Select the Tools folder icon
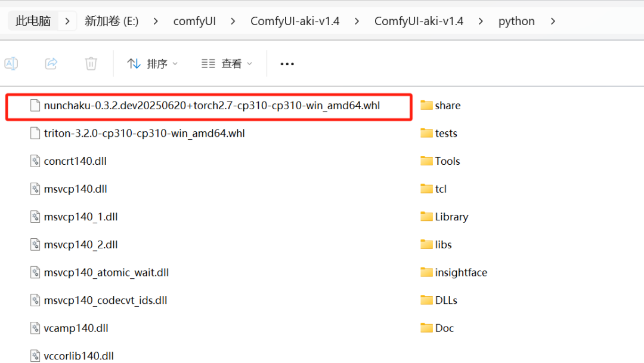 coord(426,161)
